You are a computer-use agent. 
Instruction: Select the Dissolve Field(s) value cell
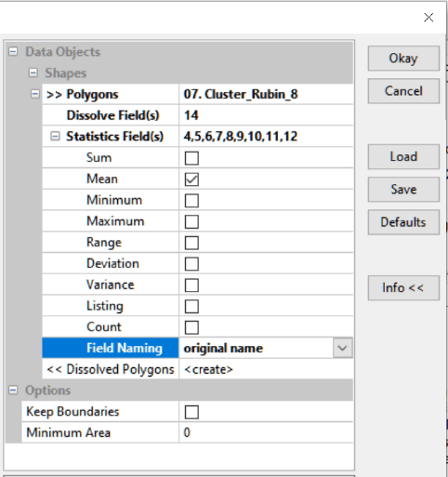[x=266, y=115]
